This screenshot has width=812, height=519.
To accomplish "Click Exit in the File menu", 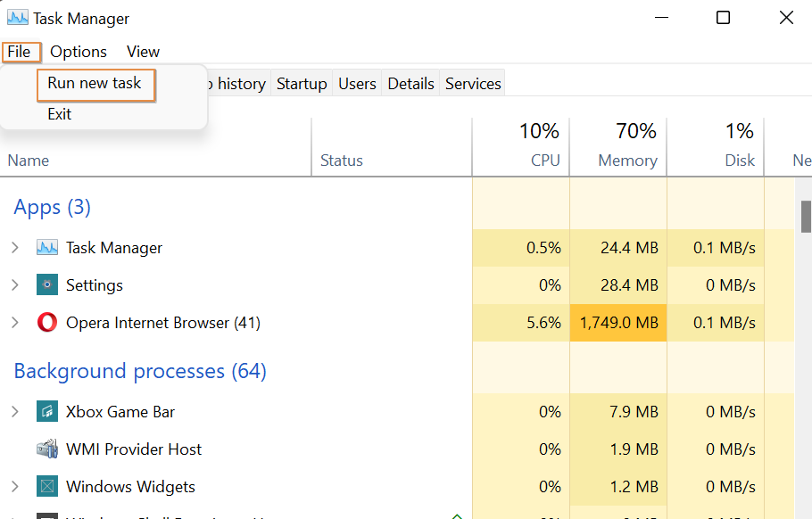I will coord(59,113).
